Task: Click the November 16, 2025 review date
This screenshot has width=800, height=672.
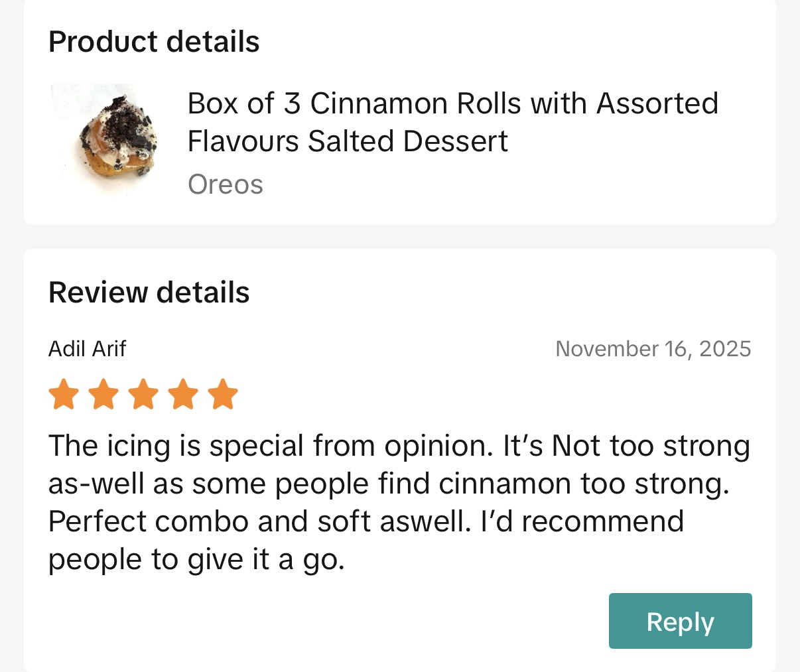Action: tap(653, 349)
